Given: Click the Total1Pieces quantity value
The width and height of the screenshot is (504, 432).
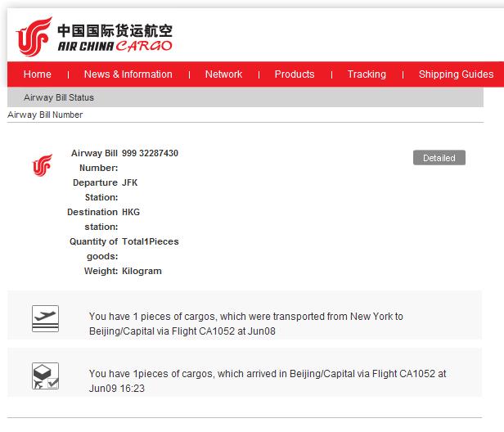Looking at the screenshot, I should tap(150, 241).
